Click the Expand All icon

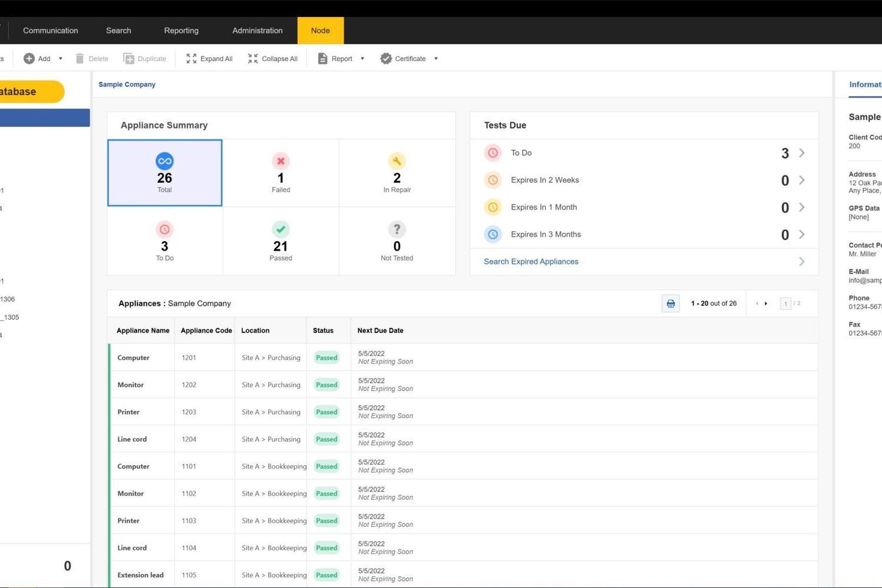191,59
